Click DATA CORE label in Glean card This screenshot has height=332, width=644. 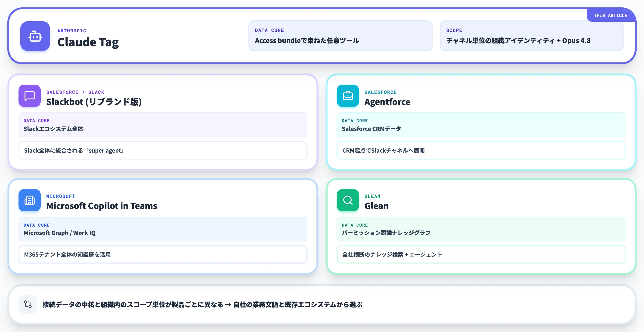point(355,225)
